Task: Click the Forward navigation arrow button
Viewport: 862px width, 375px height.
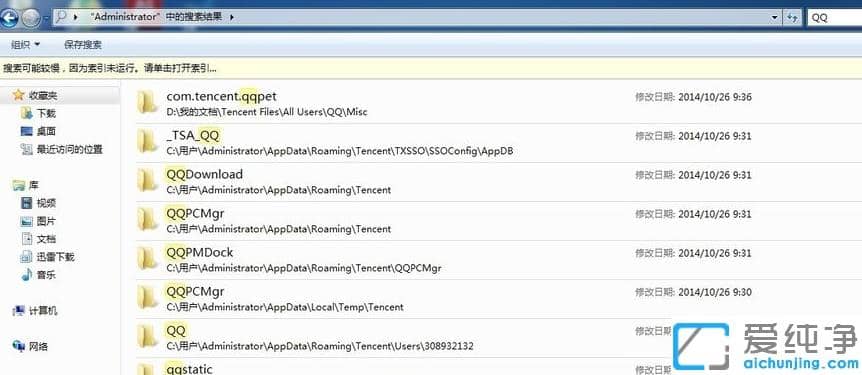Action: (30, 19)
